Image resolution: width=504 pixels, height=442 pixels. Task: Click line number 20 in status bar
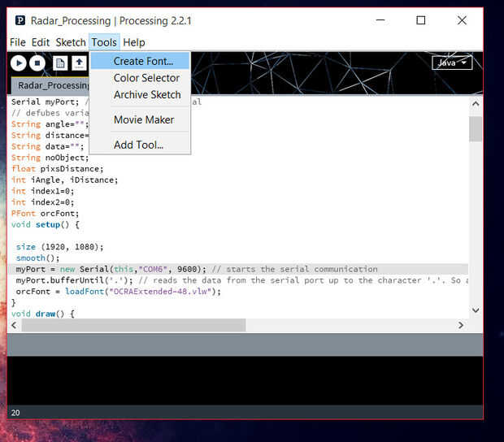point(15,413)
